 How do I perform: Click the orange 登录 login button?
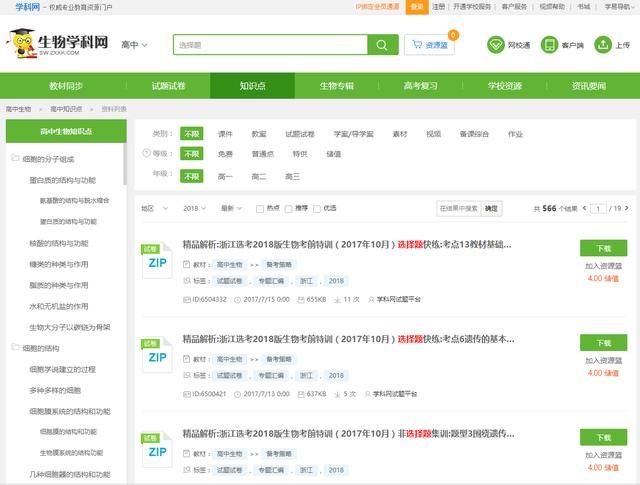[417, 7]
